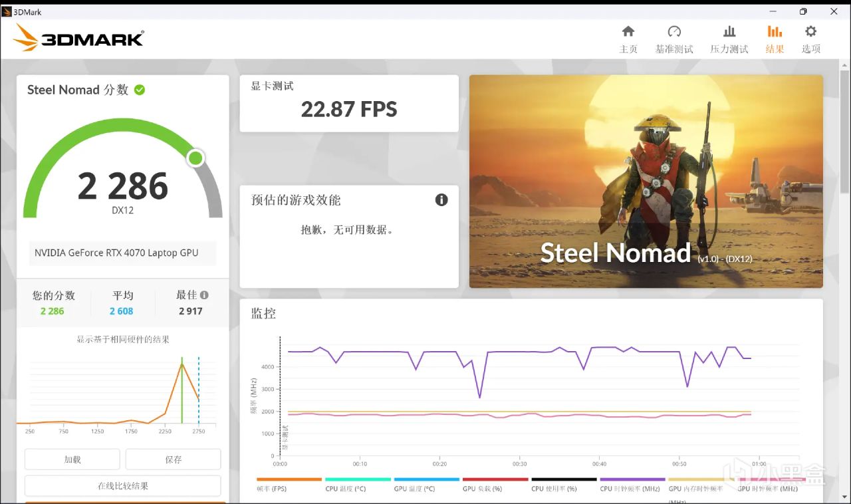Click info icon next to 最佳
Screen dimensions: 851x504
point(204,295)
